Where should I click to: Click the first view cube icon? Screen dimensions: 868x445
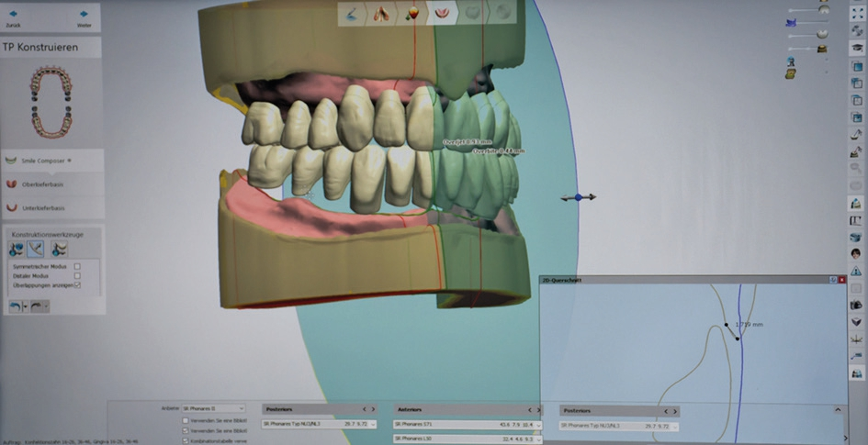coord(856,66)
